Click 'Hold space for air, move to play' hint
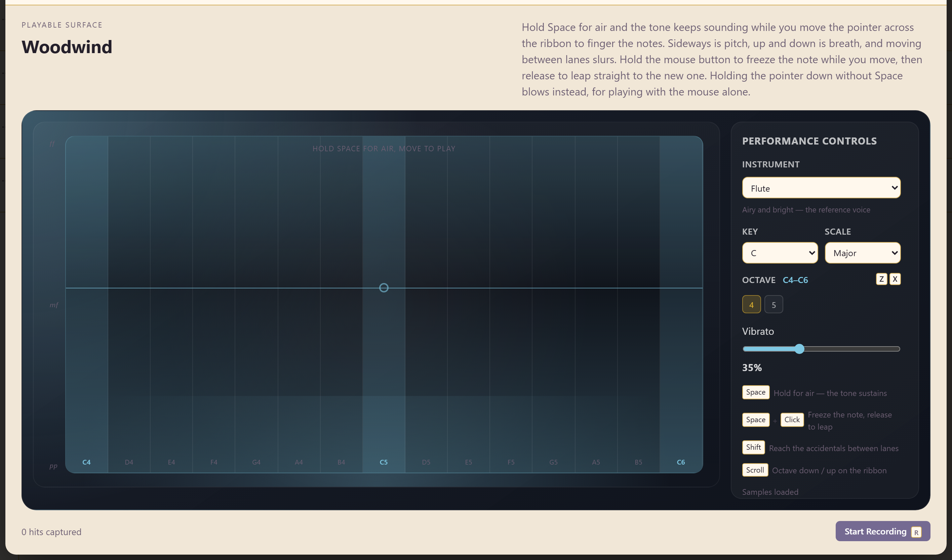This screenshot has height=560, width=952. (384, 149)
